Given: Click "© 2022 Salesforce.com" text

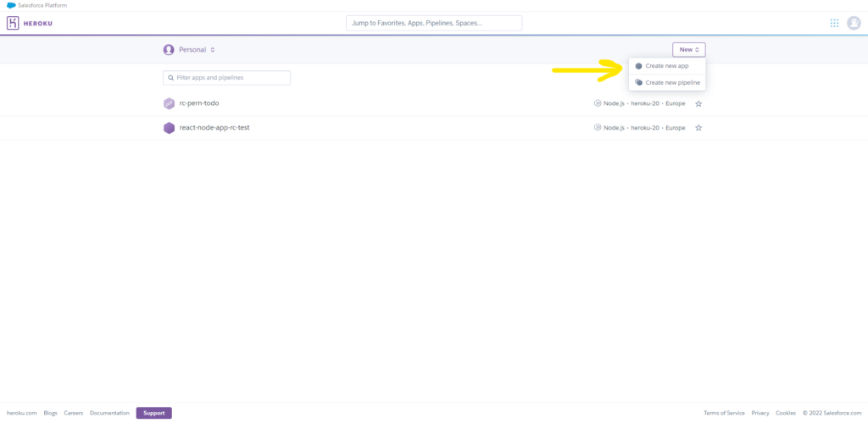Looking at the screenshot, I should (x=832, y=413).
